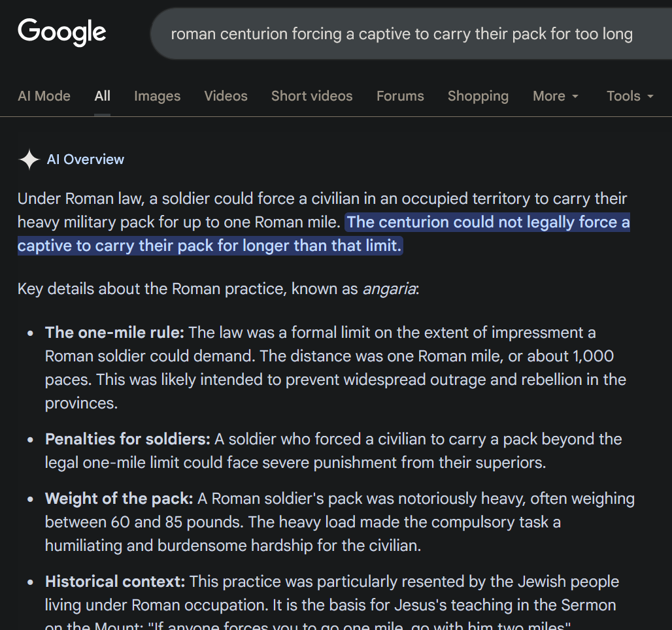
Task: Click into the search query field
Action: click(x=401, y=34)
